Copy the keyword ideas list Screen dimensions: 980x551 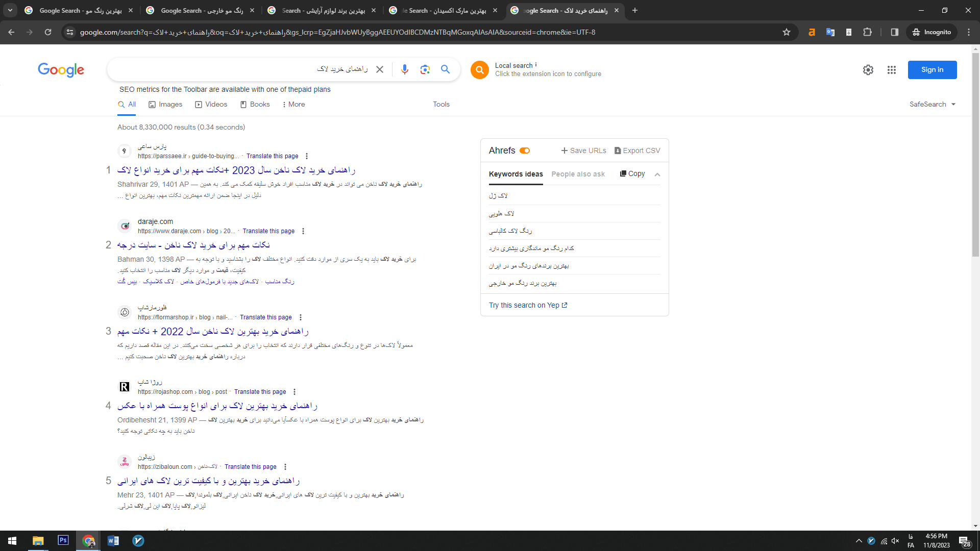[x=632, y=173]
